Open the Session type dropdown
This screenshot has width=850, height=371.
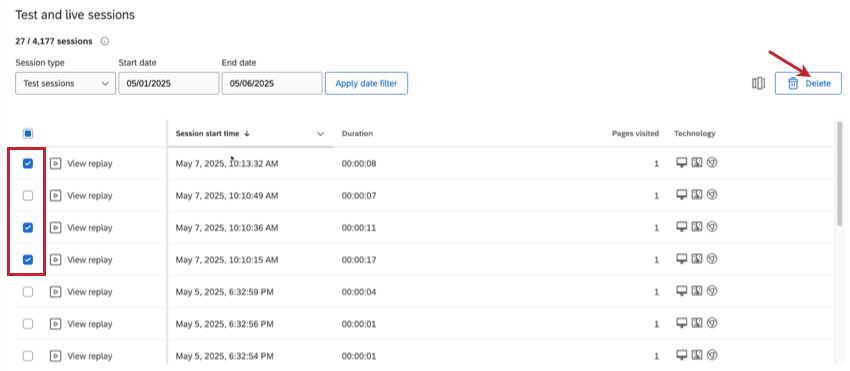click(x=66, y=84)
